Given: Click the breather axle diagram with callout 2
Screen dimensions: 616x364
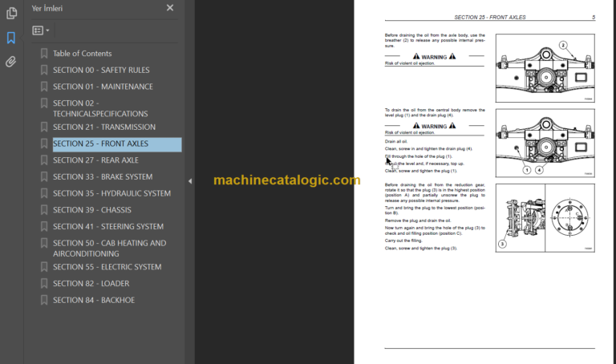Looking at the screenshot, I should tap(545, 68).
